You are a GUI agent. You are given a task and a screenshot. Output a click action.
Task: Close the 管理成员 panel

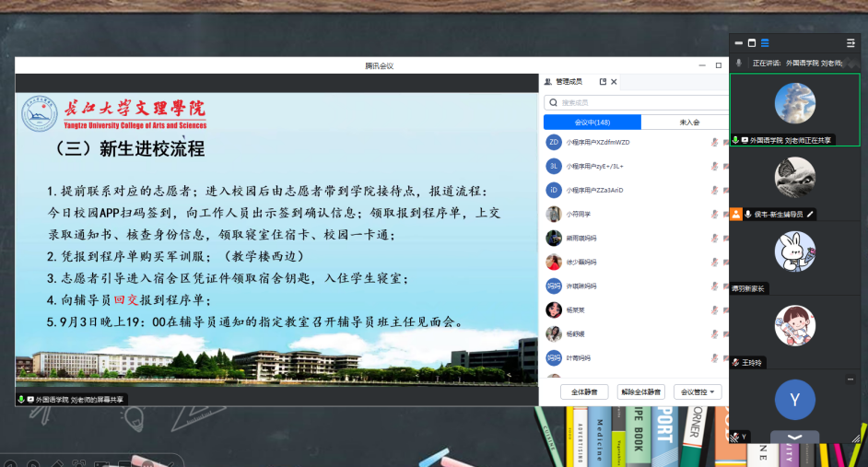pyautogui.click(x=615, y=82)
